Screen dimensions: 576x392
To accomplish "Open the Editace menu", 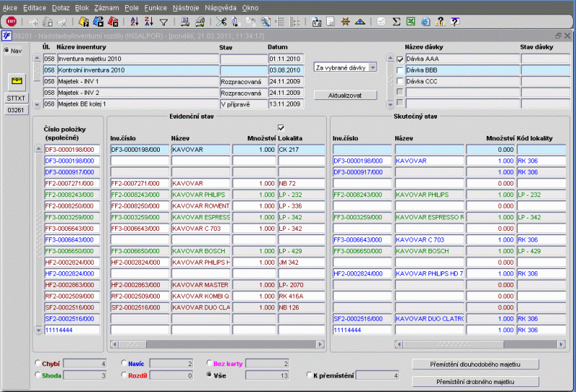I will pos(35,6).
